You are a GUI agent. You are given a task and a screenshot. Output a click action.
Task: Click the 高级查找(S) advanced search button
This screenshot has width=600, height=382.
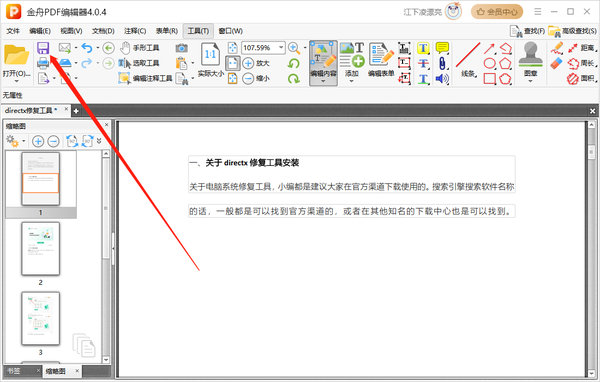click(572, 31)
